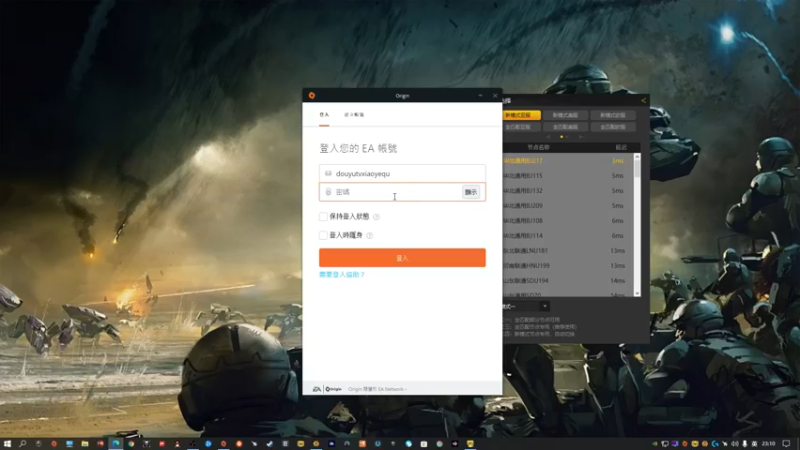
Task: Select the BJ217 node row at 3ms
Action: (x=568, y=161)
